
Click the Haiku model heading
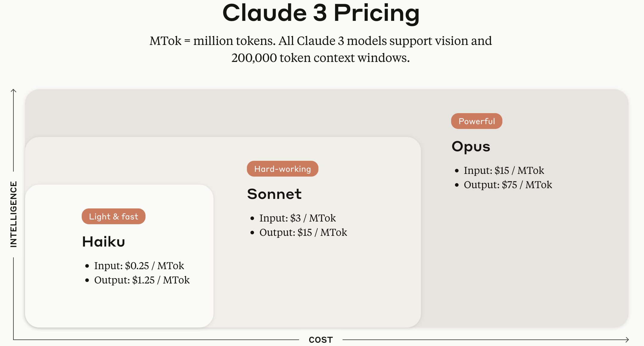(103, 241)
